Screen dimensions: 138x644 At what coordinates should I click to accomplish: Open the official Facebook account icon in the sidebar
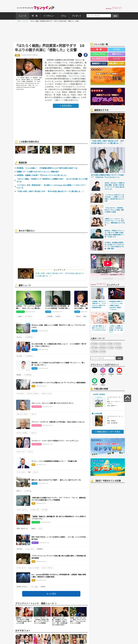111,370
